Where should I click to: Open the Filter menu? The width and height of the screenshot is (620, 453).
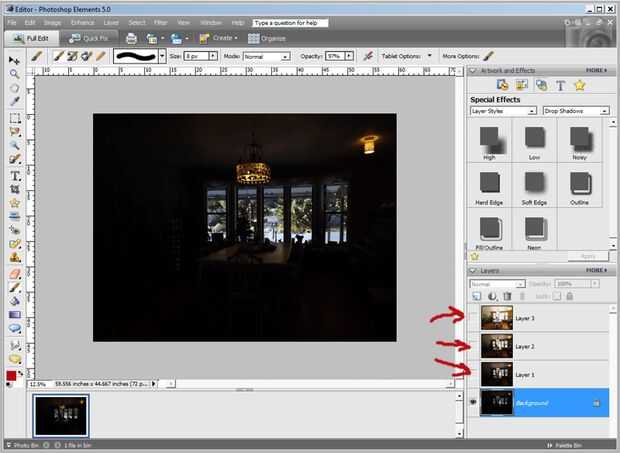(x=161, y=23)
